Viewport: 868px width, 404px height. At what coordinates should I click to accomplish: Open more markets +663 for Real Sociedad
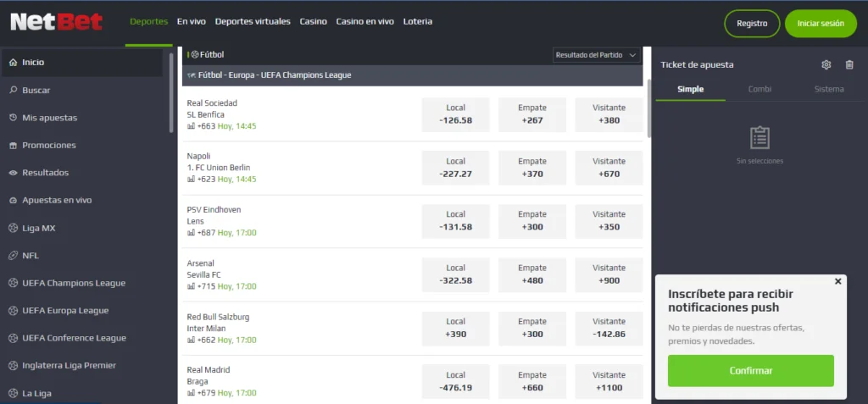tap(206, 126)
